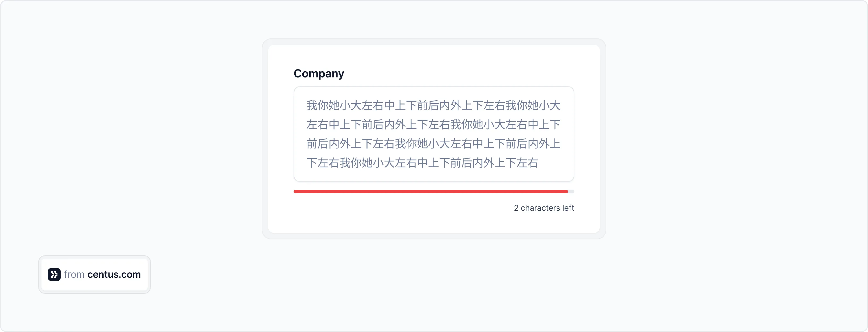Click the Company field label
Image resolution: width=868 pixels, height=332 pixels.
[318, 73]
